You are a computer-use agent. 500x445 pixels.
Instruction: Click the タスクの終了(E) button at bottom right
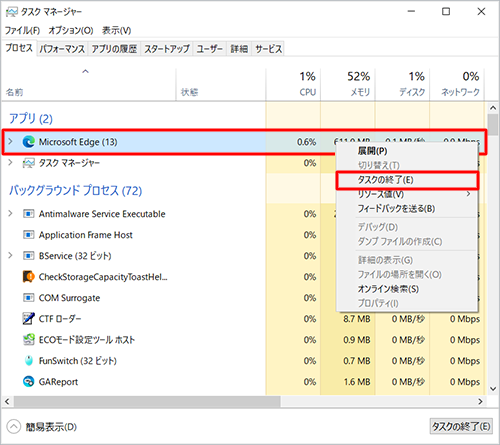tap(461, 426)
